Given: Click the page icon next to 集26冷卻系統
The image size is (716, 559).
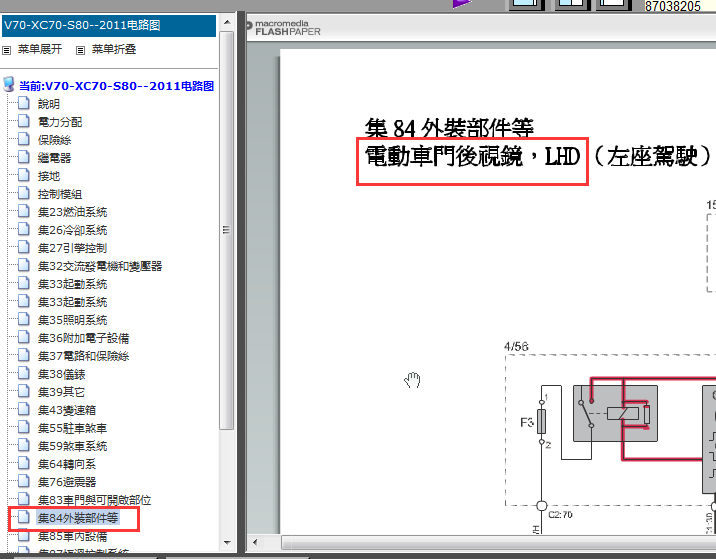Looking at the screenshot, I should 24,229.
